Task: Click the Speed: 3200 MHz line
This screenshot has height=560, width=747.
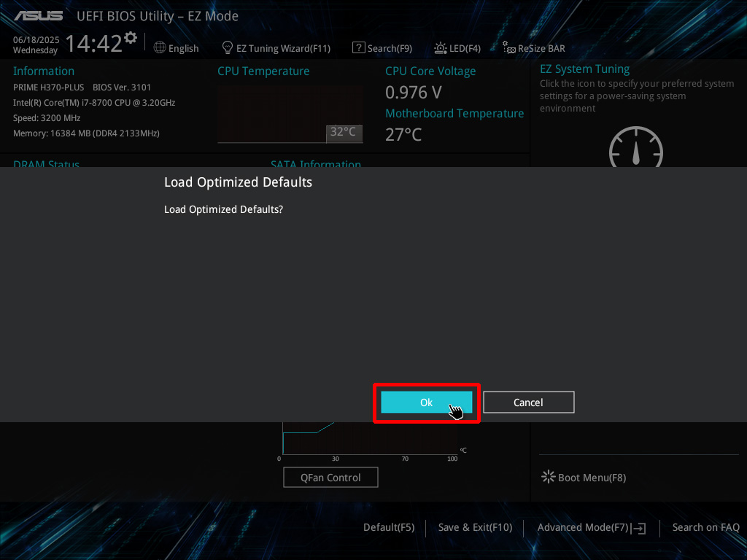Action: (47, 118)
